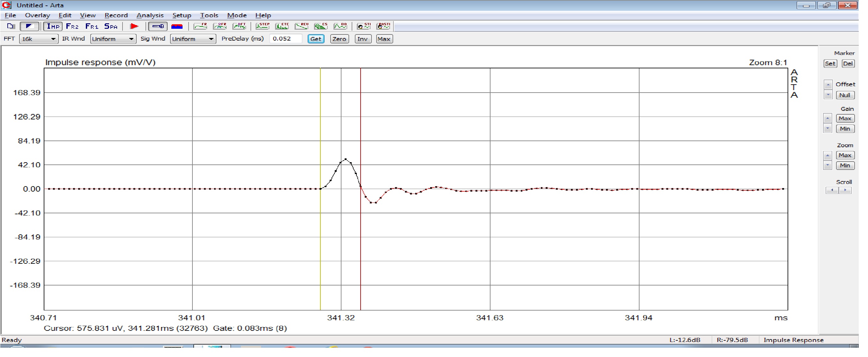868x357 pixels.
Task: Click the DFT spectrum toolbar icon
Action: pyautogui.click(x=240, y=26)
